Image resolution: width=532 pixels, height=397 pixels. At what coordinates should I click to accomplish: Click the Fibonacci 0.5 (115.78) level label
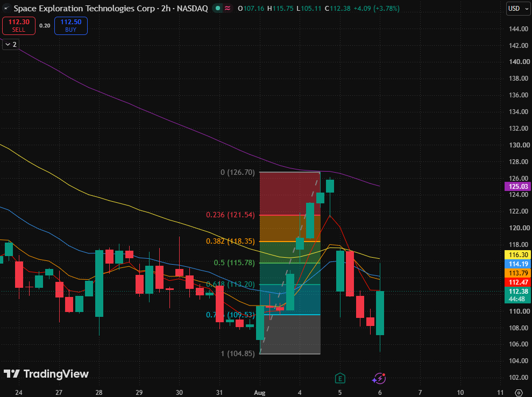[x=234, y=263]
